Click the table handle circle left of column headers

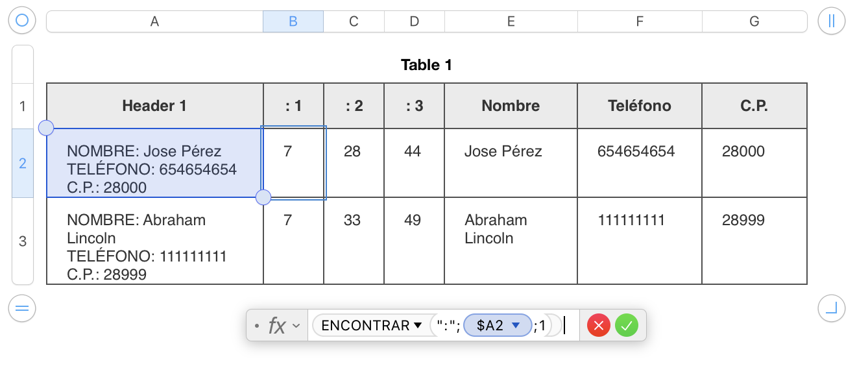pos(22,21)
